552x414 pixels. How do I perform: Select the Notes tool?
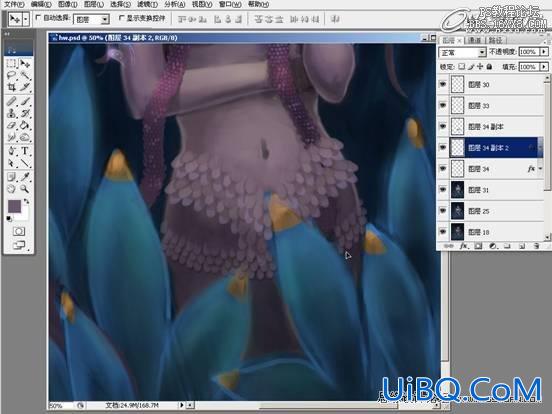(x=12, y=177)
